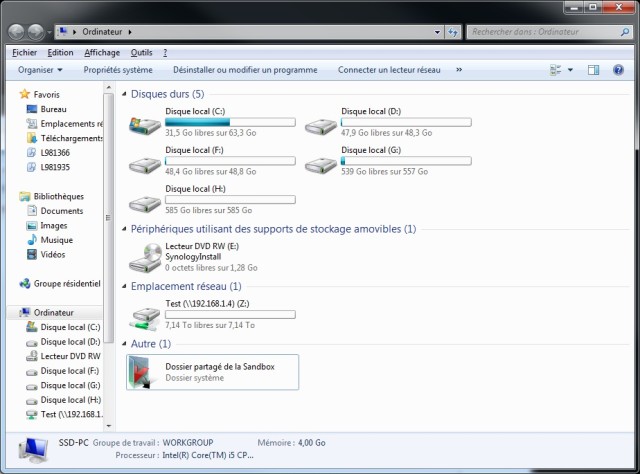
Task: Click Désinstaller ou modifier un programme
Action: point(245,70)
